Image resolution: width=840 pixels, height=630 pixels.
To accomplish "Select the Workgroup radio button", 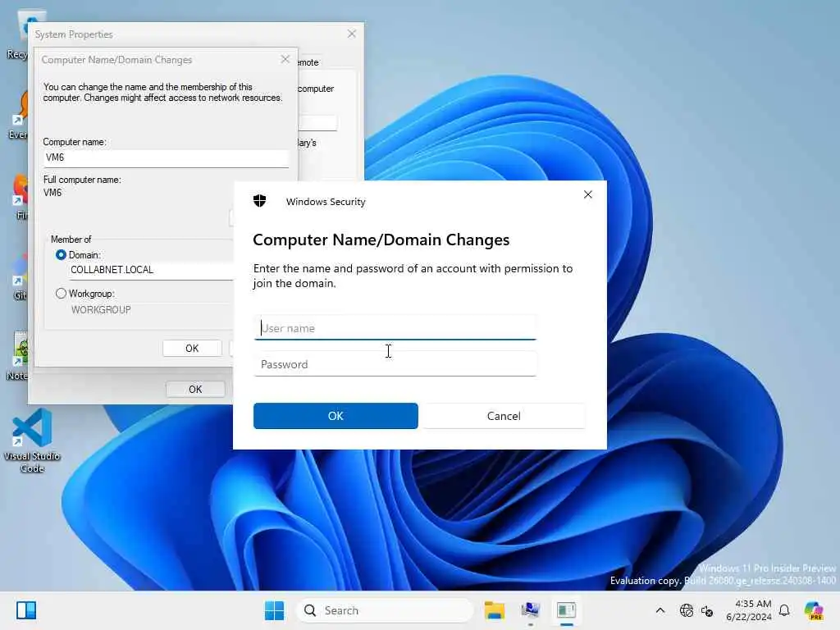I will (61, 294).
